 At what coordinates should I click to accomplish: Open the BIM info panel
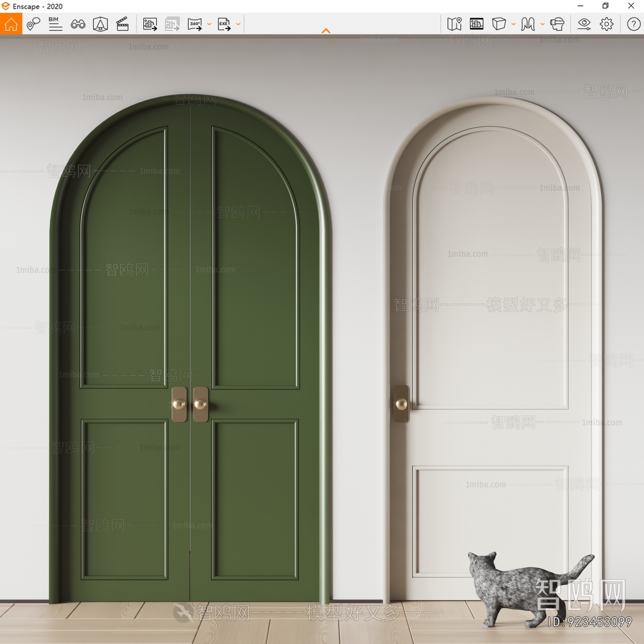pyautogui.click(x=55, y=24)
